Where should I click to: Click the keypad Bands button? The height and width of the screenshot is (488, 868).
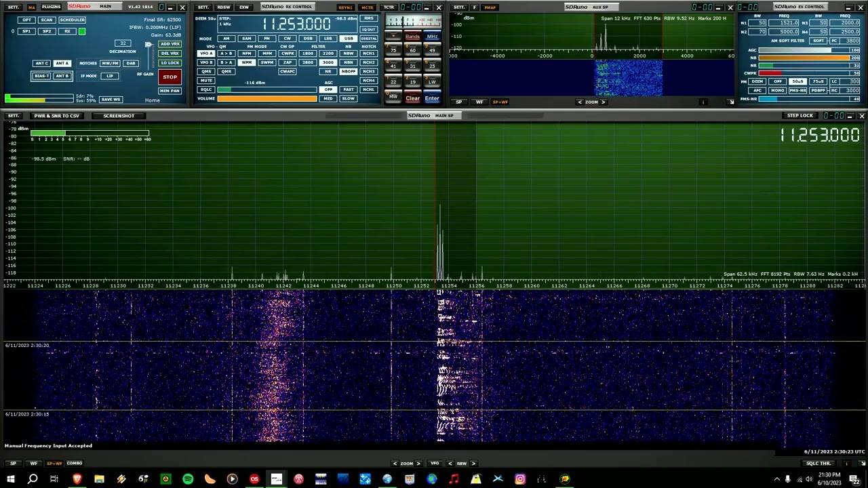click(412, 37)
